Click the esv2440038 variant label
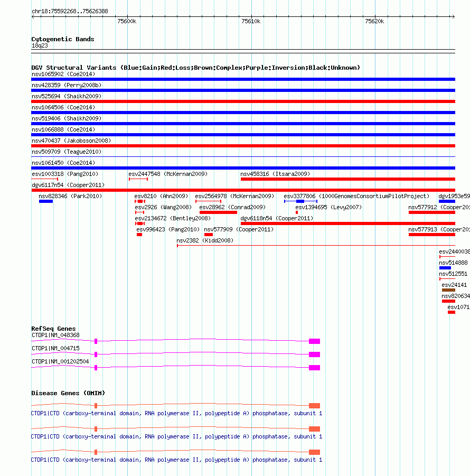 [x=454, y=251]
